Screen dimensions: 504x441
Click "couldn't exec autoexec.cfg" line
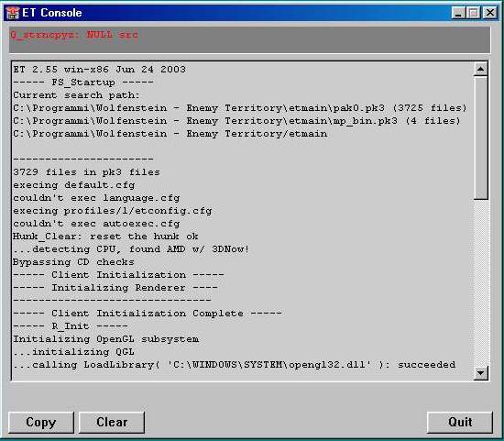(96, 224)
